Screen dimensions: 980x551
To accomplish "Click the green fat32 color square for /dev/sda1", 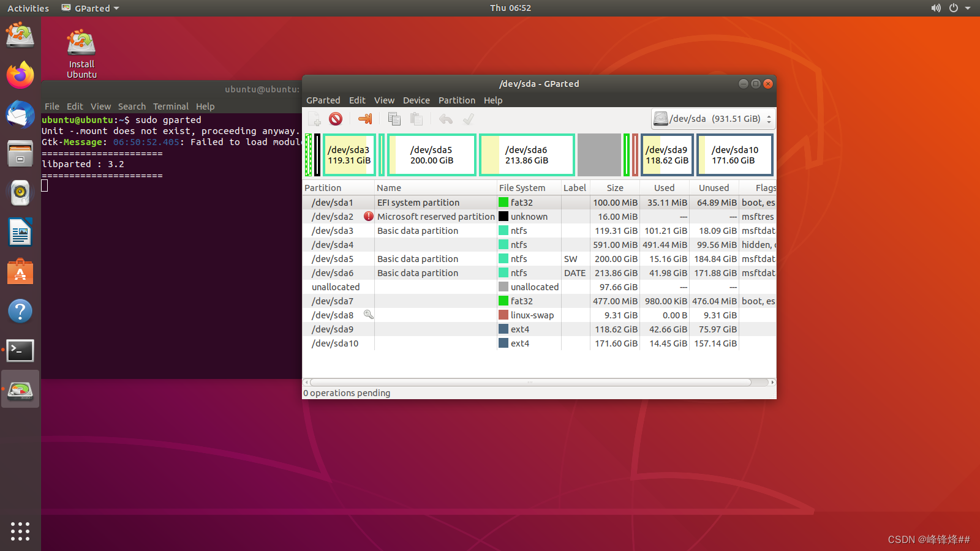I will [x=503, y=202].
